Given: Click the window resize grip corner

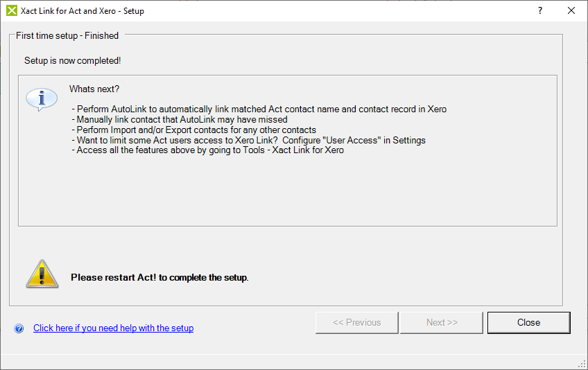Looking at the screenshot, I should coord(582,364).
